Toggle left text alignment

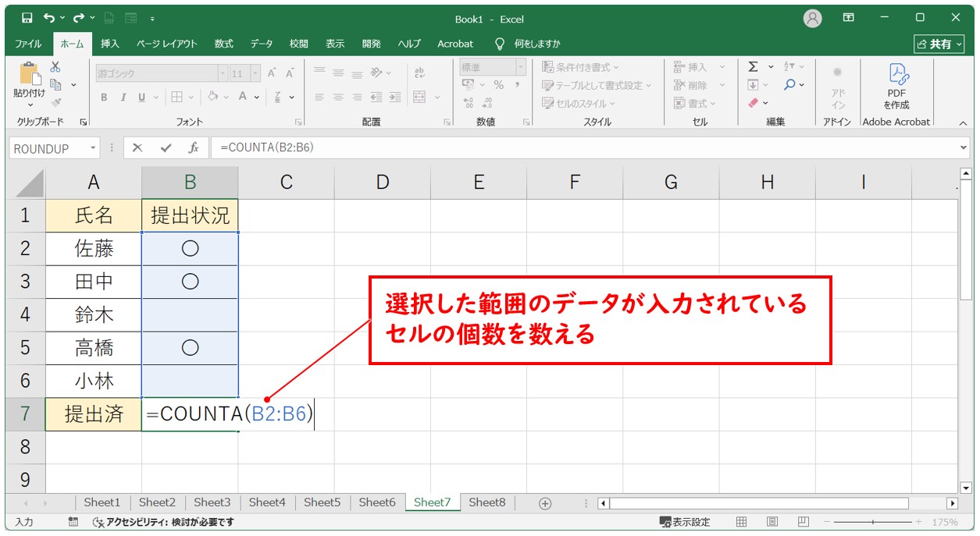(319, 97)
